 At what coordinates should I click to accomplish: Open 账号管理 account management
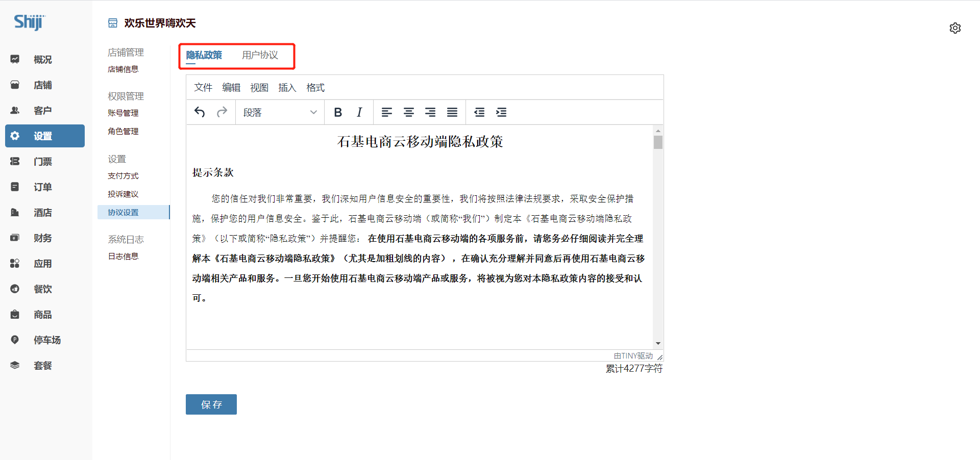123,113
